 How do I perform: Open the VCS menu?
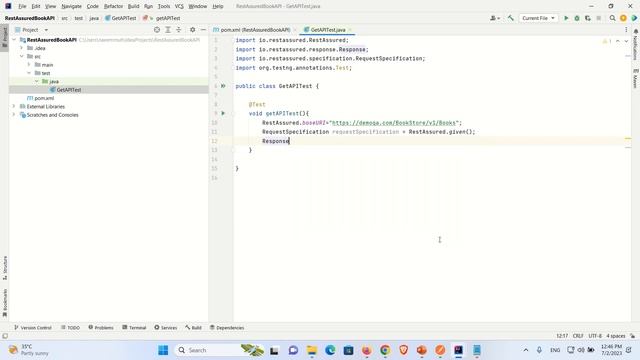[x=179, y=6]
